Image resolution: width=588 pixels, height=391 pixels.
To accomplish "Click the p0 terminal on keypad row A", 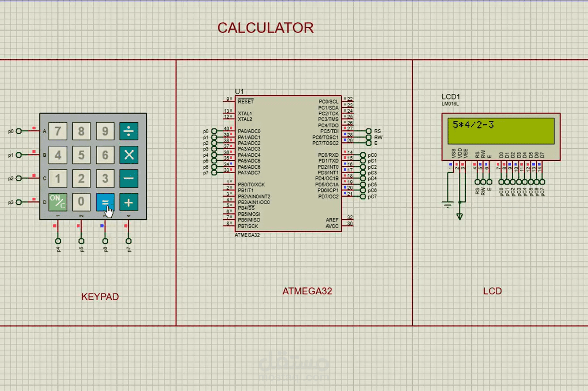I will [x=19, y=131].
